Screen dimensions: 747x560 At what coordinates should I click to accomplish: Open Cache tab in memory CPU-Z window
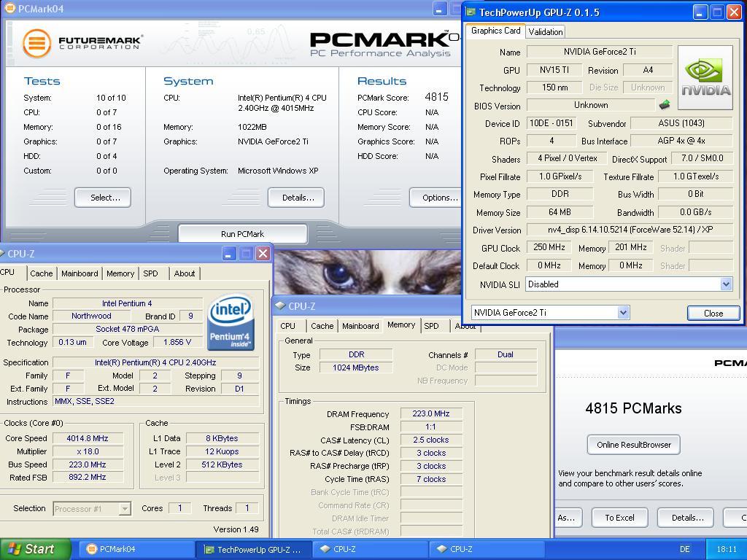[x=322, y=326]
